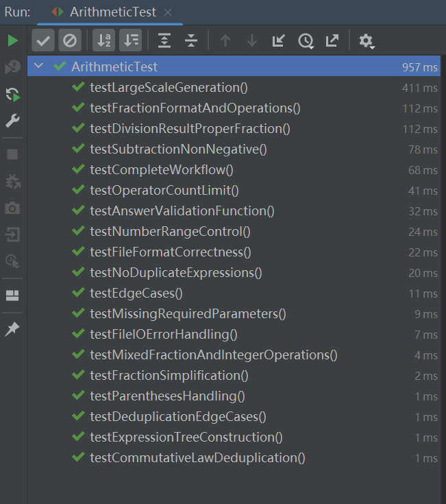Image resolution: width=446 pixels, height=504 pixels.
Task: Click green checkmark beside testCompleteWorkflow()
Action: click(x=78, y=169)
